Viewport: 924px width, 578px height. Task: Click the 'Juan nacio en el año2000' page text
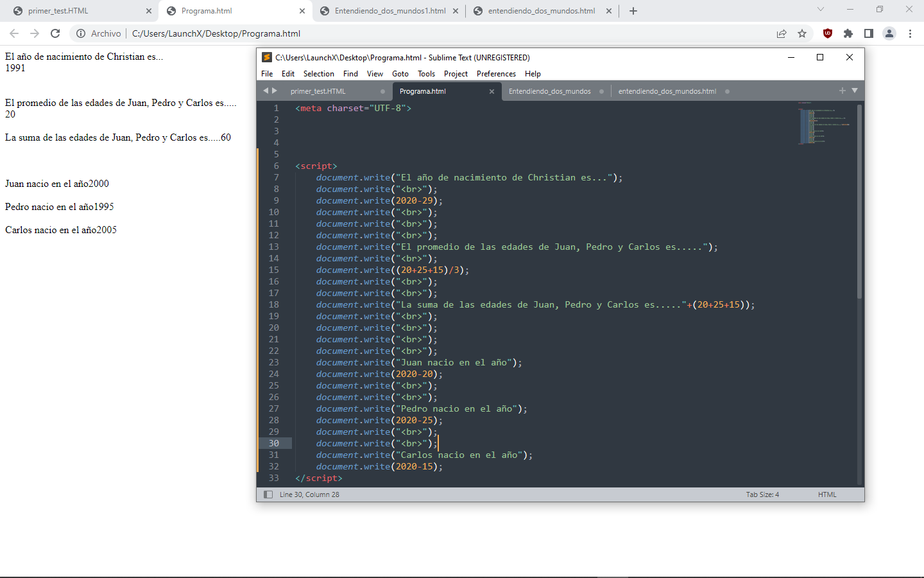(x=57, y=184)
